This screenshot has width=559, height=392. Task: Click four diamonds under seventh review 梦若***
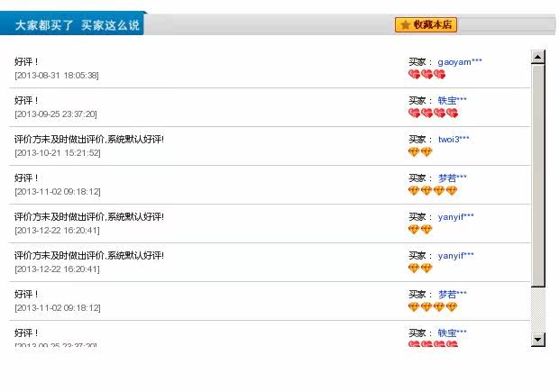tap(433, 306)
